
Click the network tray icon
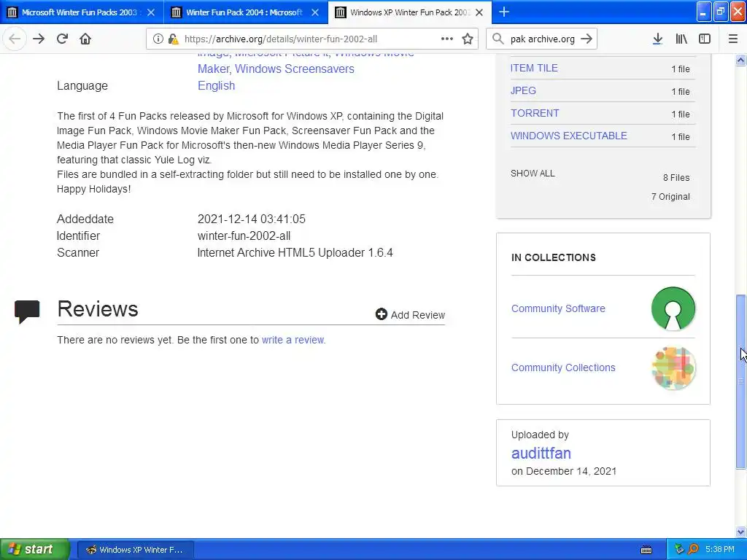(x=679, y=550)
